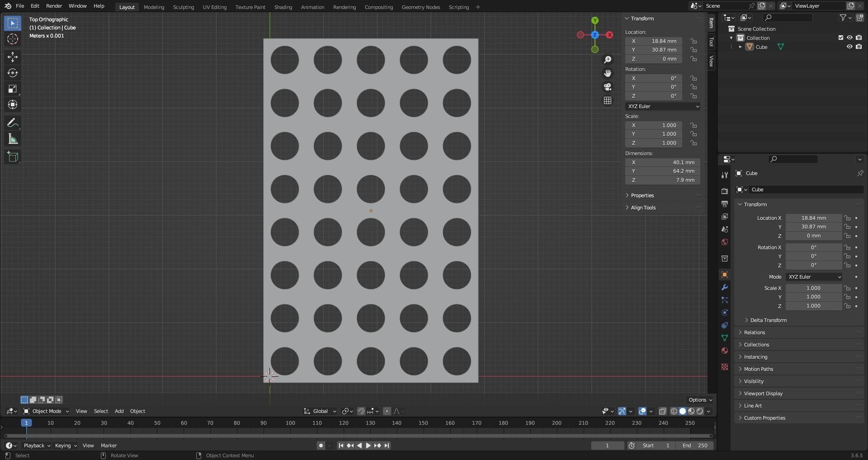This screenshot has height=460, width=868.
Task: Open rotation Mode XYZ Euler dropdown in properties
Action: 814,277
